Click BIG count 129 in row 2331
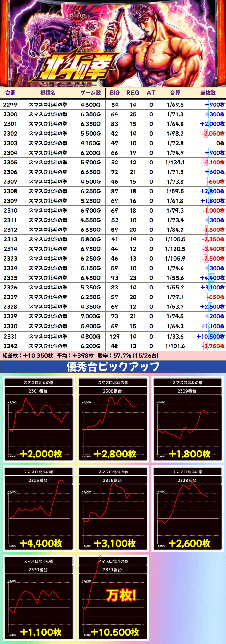The width and height of the screenshot is (226, 644). tap(115, 337)
